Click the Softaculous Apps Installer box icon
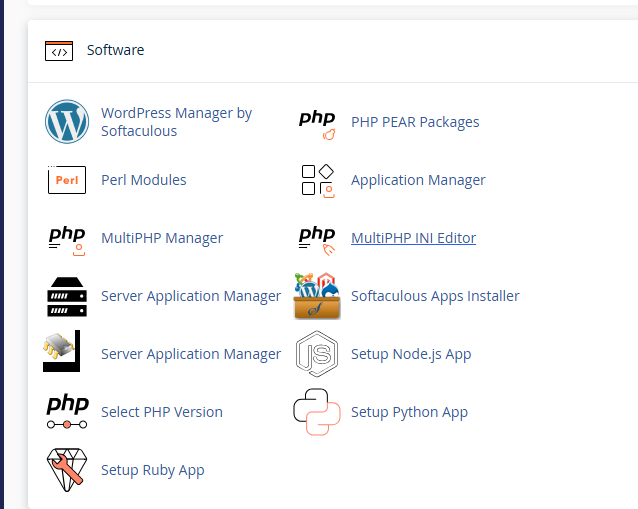The width and height of the screenshot is (638, 509). 317,296
